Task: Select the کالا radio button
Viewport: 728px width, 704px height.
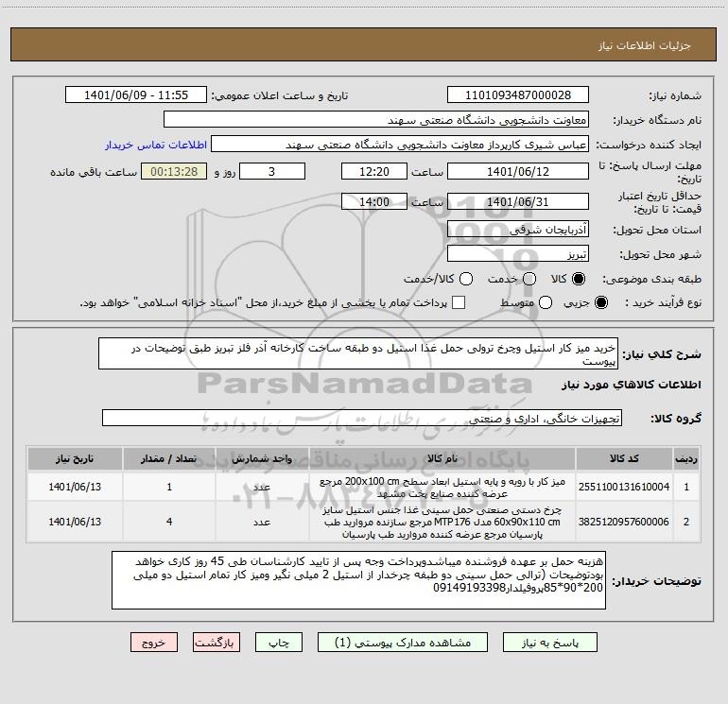Action: pos(579,279)
